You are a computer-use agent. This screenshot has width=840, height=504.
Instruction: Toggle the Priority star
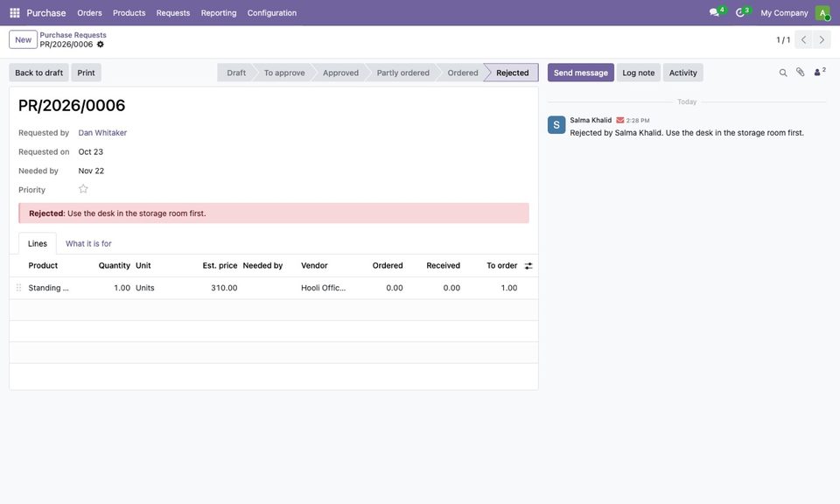coord(83,189)
